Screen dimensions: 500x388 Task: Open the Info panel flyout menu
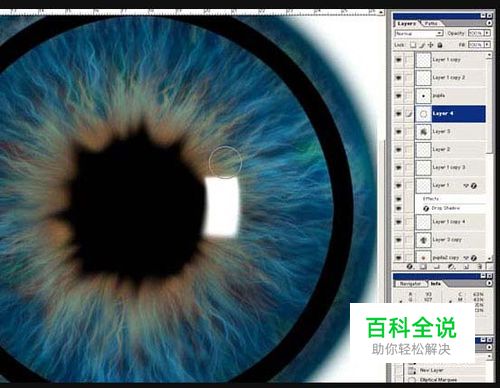pos(489,283)
